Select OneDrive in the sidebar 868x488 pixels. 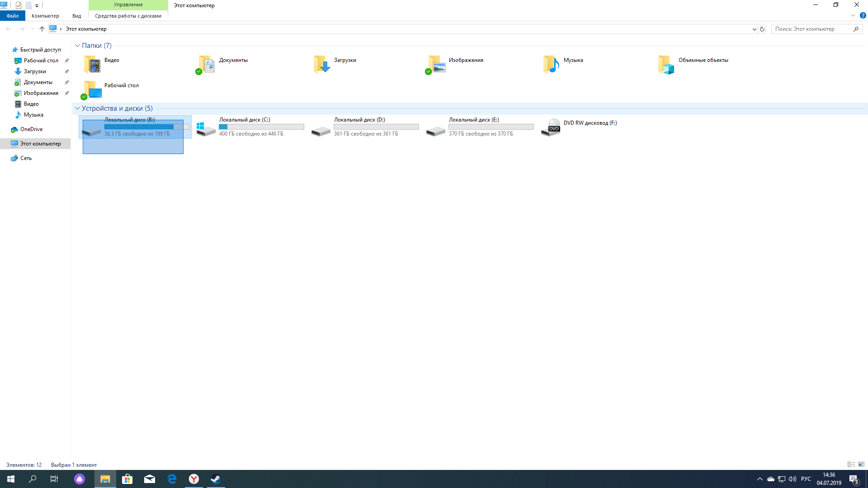click(x=31, y=129)
